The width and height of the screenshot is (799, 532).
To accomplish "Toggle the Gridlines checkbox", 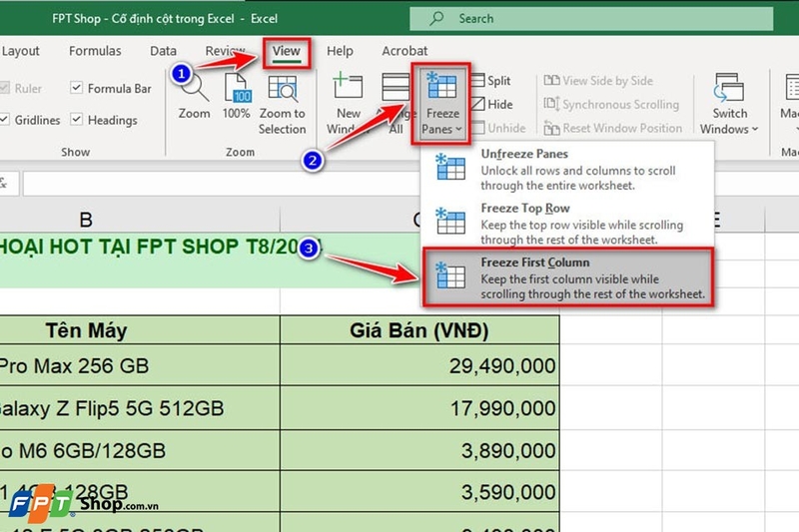I will [4, 119].
